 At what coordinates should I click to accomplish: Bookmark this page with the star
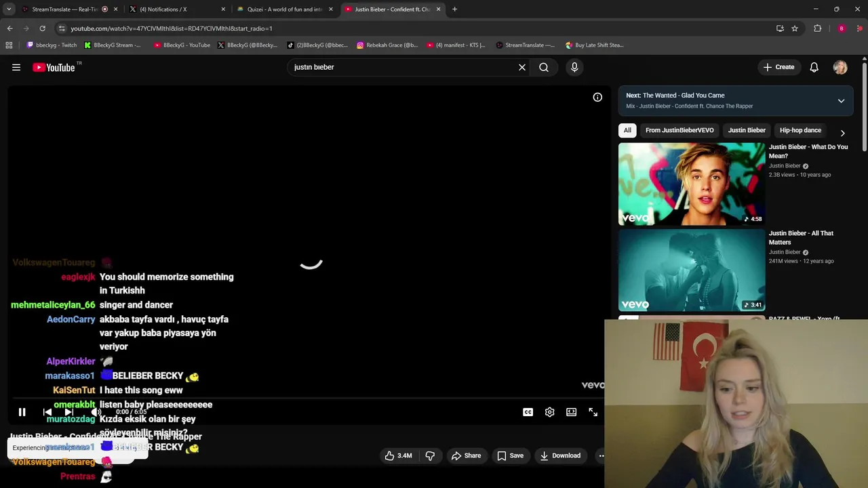[x=795, y=28]
